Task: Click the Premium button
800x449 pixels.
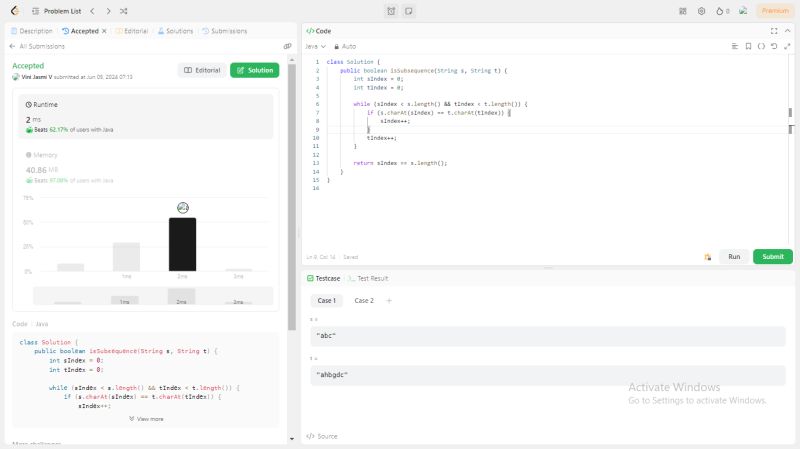Action: pyautogui.click(x=775, y=11)
